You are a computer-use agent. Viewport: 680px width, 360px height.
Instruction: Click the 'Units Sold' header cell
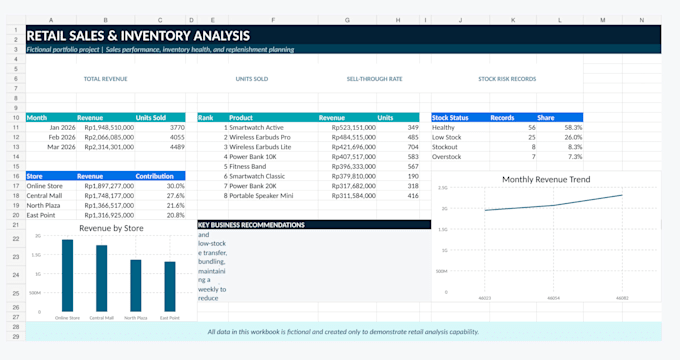pos(160,118)
